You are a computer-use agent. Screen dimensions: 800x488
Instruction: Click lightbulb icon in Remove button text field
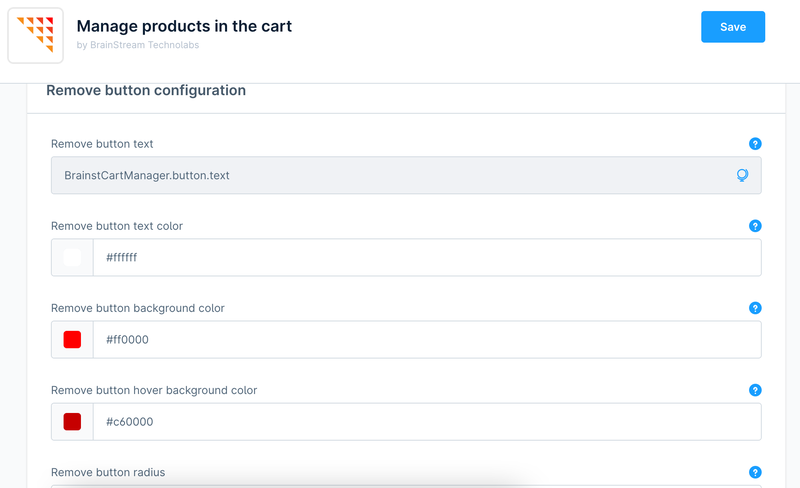click(x=742, y=175)
